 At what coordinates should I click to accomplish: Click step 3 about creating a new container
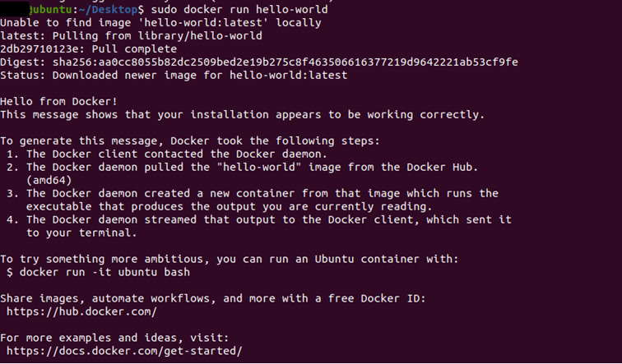click(262, 193)
